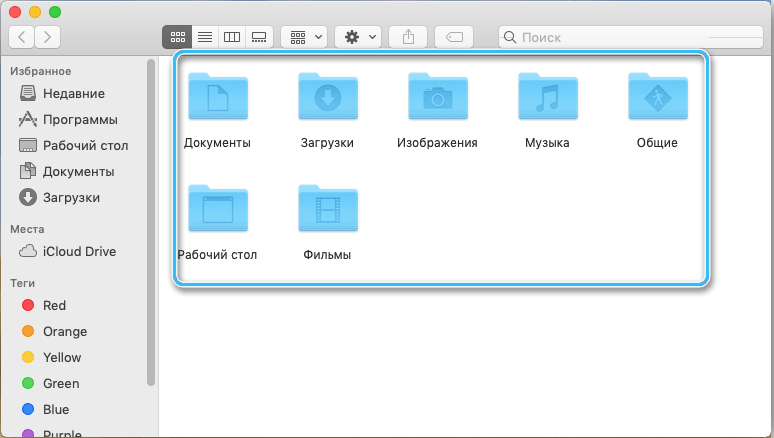
Task: Open the Изображения folder with camera icon
Action: [437, 97]
